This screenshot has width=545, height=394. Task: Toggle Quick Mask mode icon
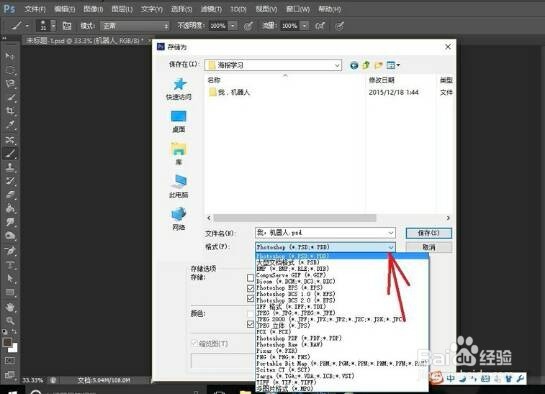[10, 360]
